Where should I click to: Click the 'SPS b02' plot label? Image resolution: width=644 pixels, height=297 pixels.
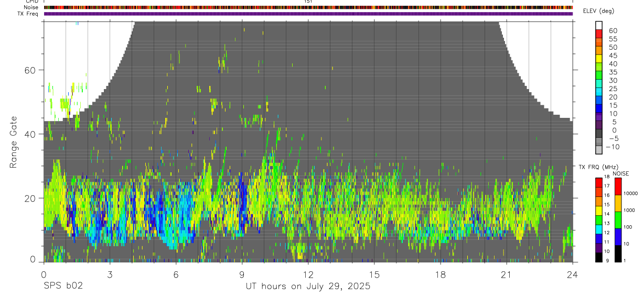tap(63, 287)
